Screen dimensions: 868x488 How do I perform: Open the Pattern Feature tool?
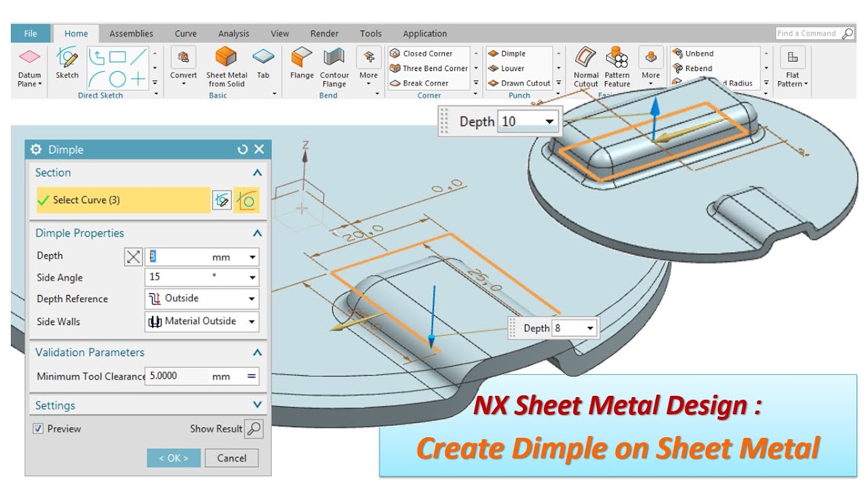(617, 68)
